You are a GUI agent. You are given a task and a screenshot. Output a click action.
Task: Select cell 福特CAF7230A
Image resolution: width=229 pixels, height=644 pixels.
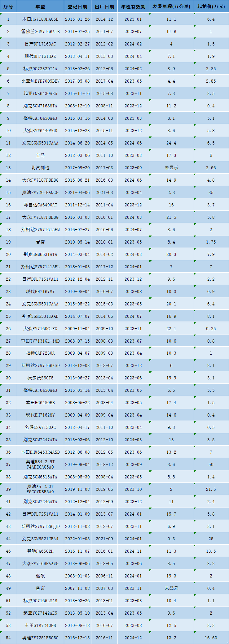[x=40, y=353]
